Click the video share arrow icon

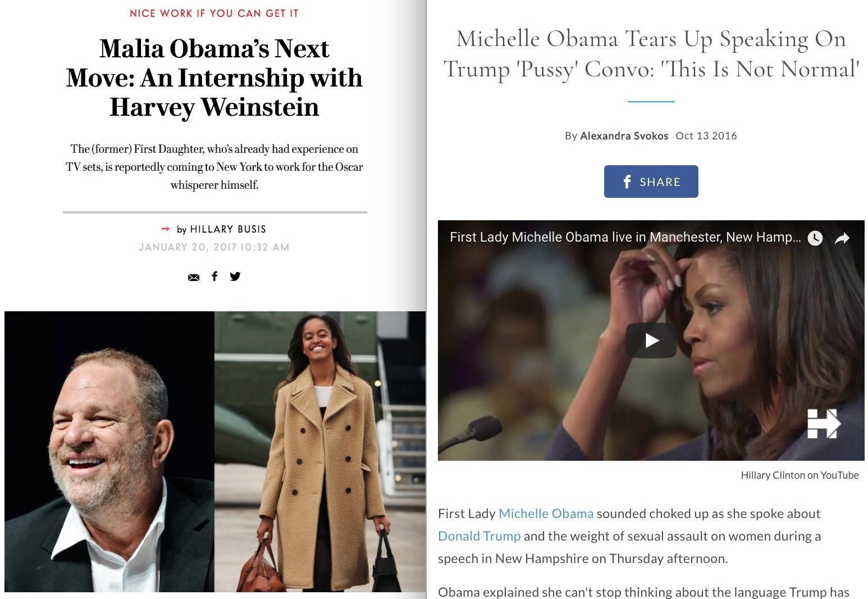(x=842, y=238)
